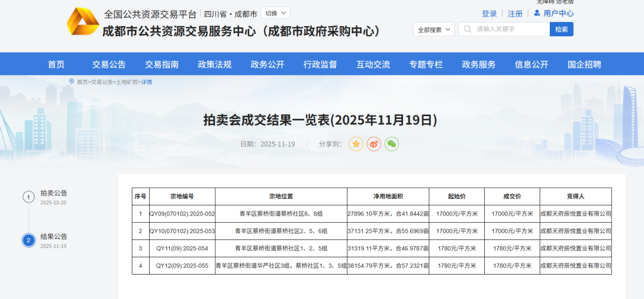
Task: Click the user center person icon
Action: [x=537, y=13]
